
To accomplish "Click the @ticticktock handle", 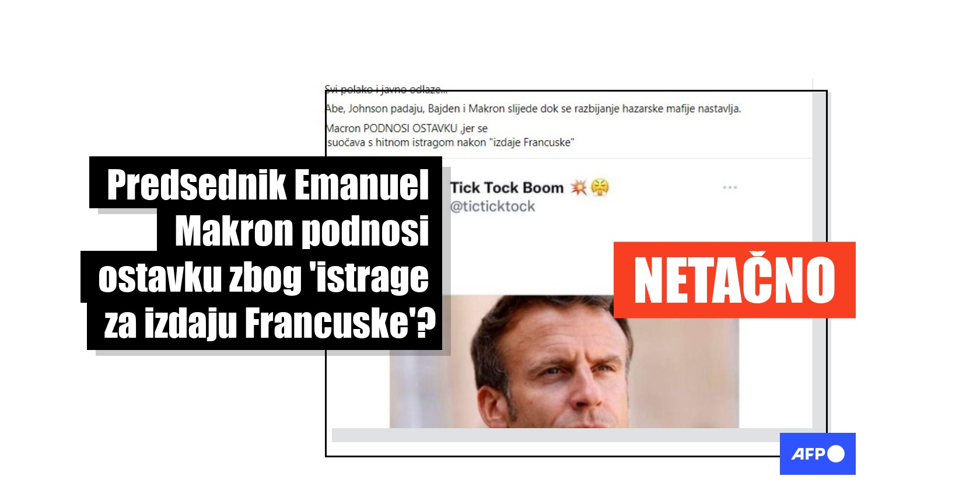I will pos(492,206).
